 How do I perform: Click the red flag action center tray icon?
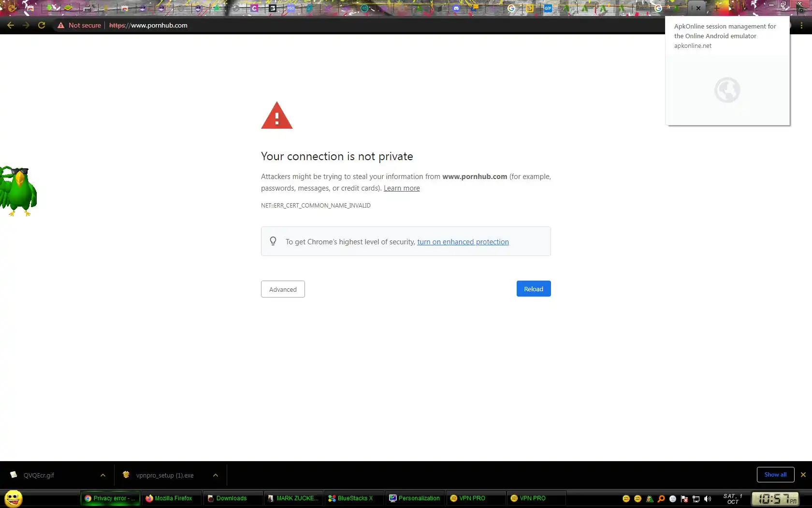tap(684, 499)
